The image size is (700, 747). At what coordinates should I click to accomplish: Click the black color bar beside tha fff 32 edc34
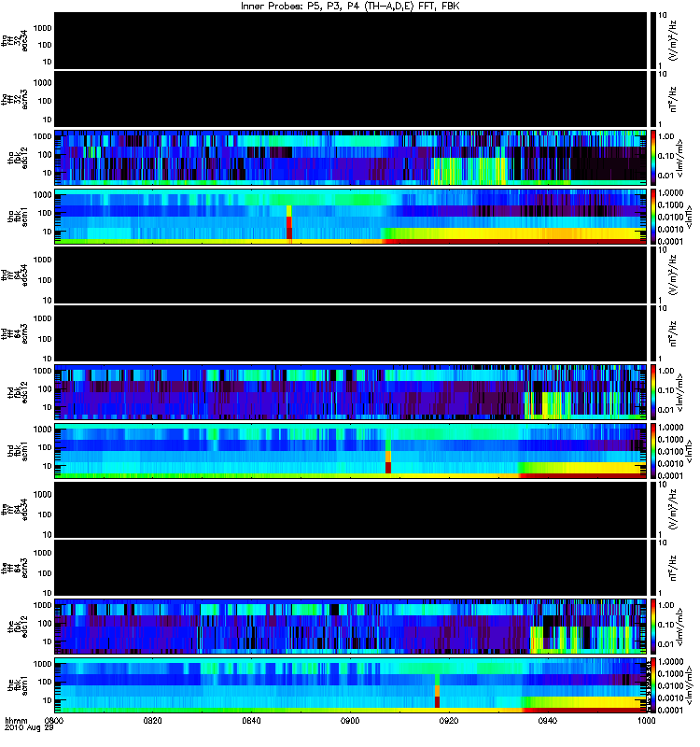652,41
